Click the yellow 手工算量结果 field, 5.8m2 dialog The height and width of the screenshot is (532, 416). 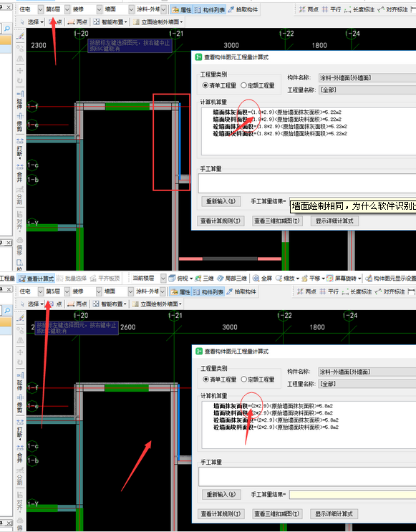point(352,495)
